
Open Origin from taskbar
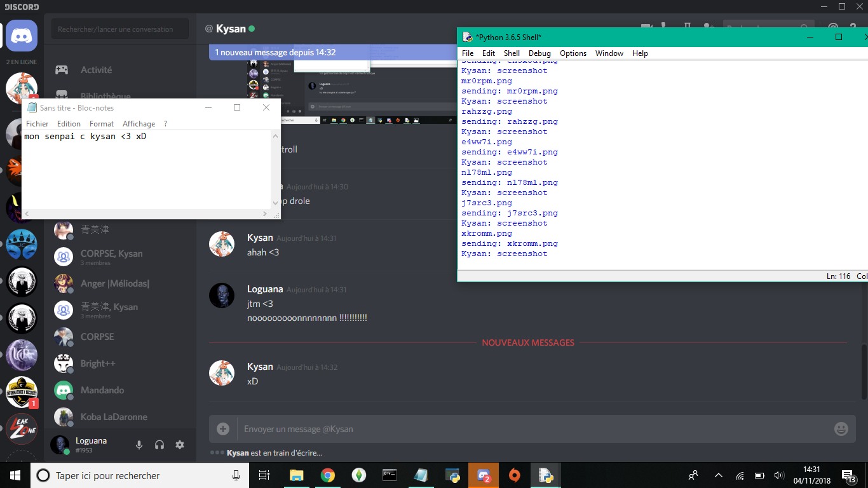[x=515, y=475]
